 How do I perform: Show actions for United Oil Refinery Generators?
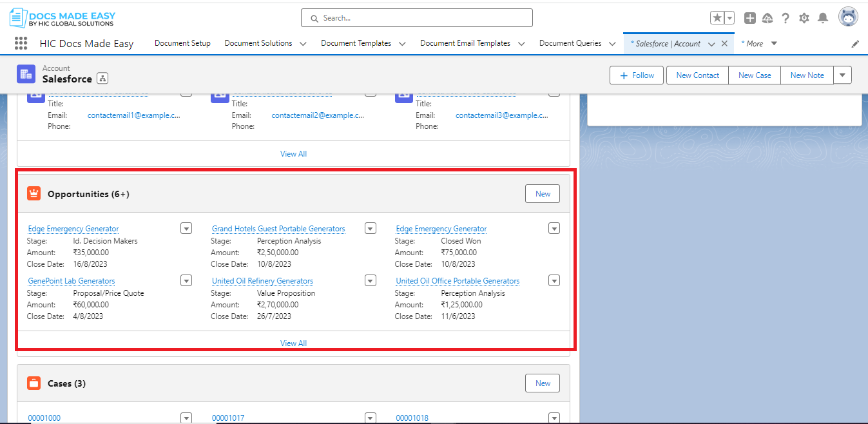pos(371,280)
